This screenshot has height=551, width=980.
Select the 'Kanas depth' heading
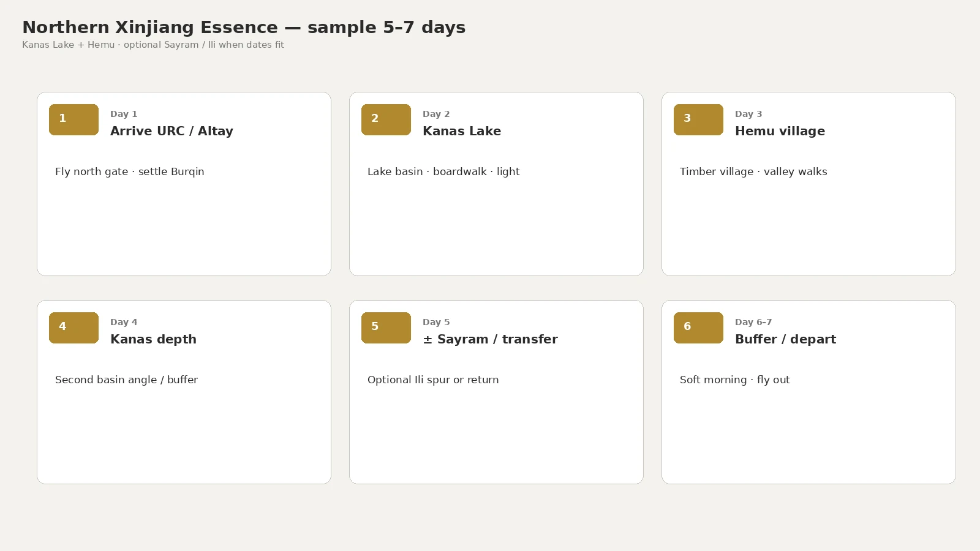click(153, 339)
